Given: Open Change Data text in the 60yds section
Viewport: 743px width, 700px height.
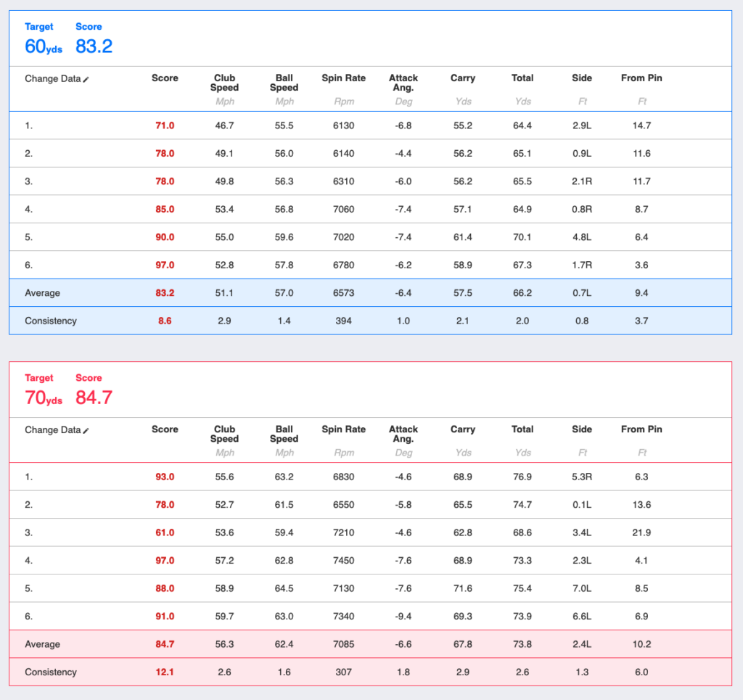Looking at the screenshot, I should 52,79.
